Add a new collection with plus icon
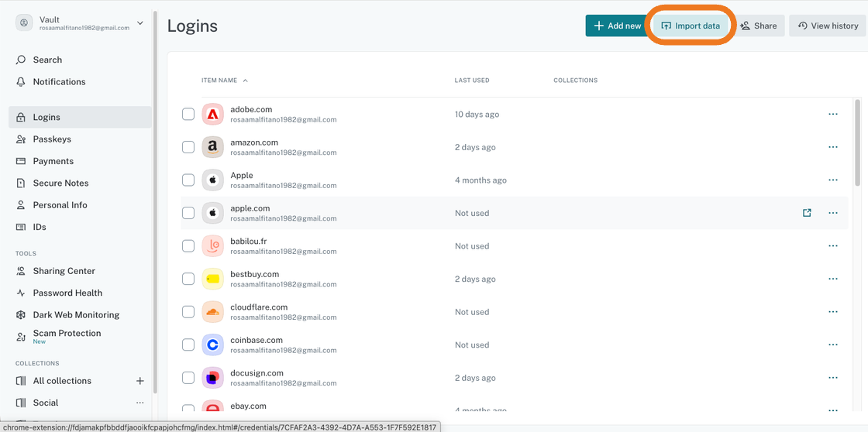 coord(140,381)
